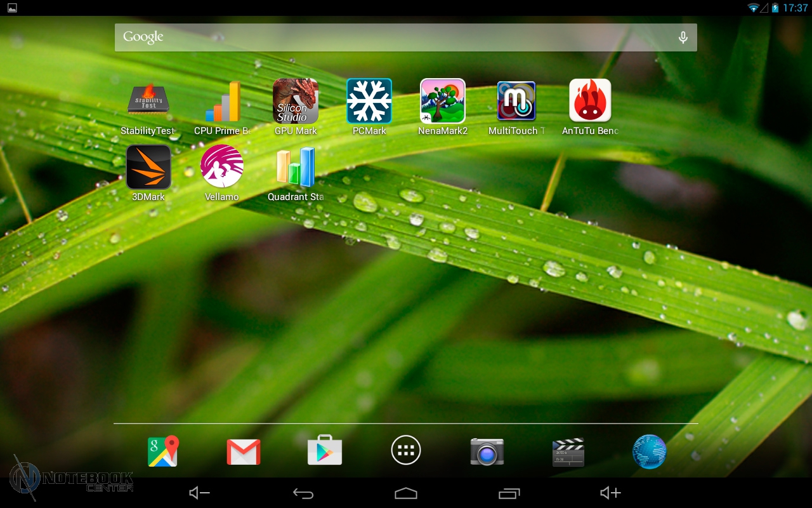The width and height of the screenshot is (812, 508).
Task: Launch the PCMark snowflake app
Action: pos(369,102)
